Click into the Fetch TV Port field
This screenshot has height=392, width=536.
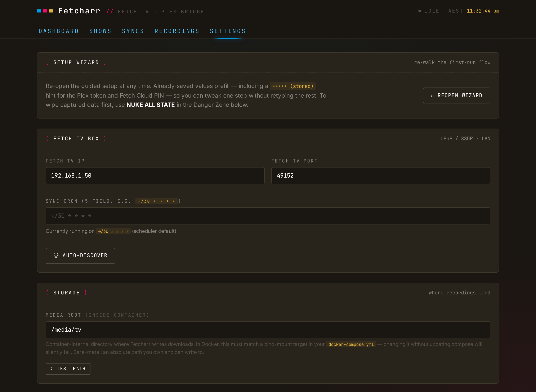(381, 176)
